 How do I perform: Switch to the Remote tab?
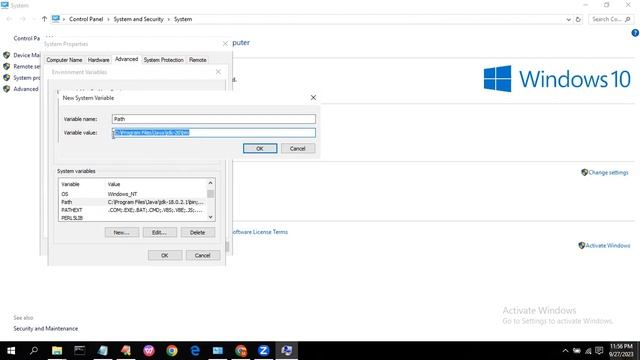click(x=198, y=60)
